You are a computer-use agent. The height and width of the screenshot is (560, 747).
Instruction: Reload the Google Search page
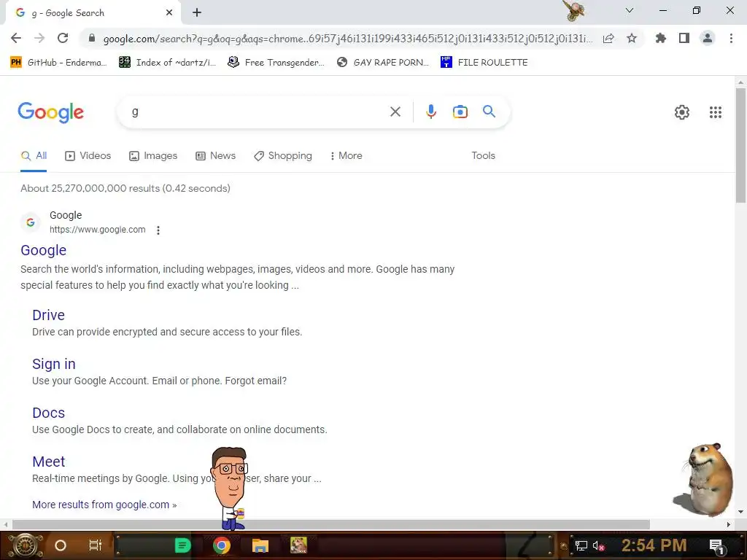[x=63, y=38]
